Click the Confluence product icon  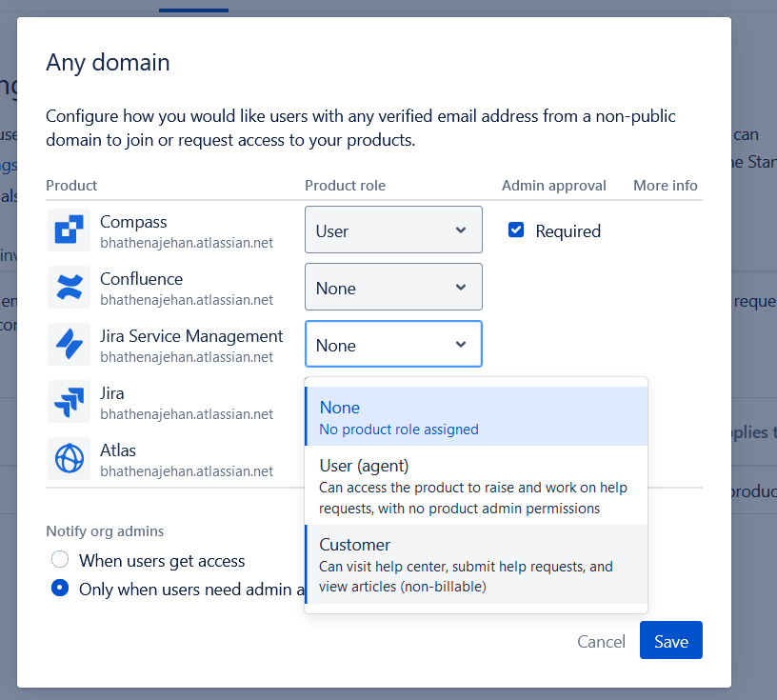tap(69, 287)
